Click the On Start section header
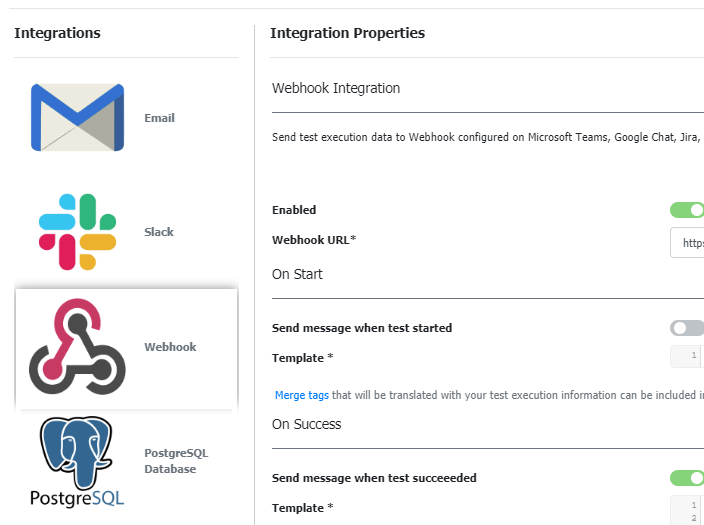This screenshot has width=704, height=525. [x=297, y=274]
